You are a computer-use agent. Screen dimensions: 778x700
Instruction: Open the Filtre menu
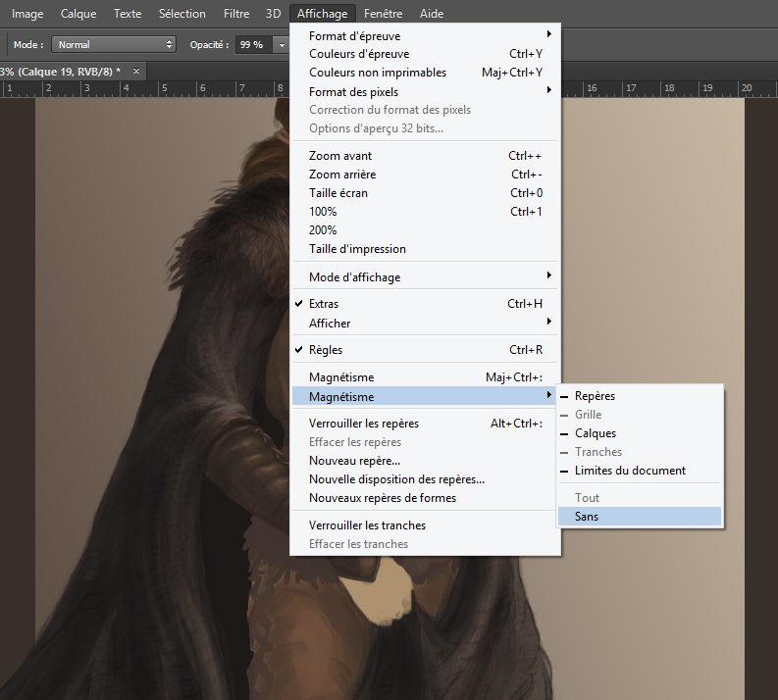[x=235, y=14]
